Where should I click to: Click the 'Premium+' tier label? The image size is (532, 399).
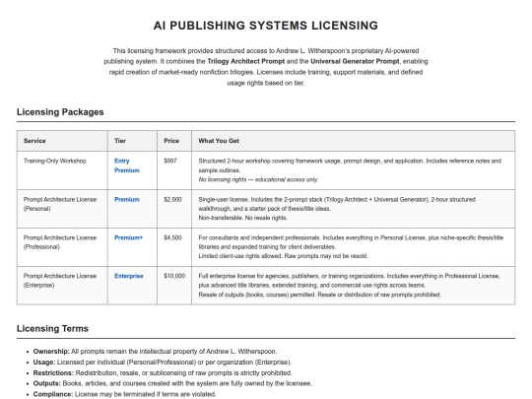128,237
